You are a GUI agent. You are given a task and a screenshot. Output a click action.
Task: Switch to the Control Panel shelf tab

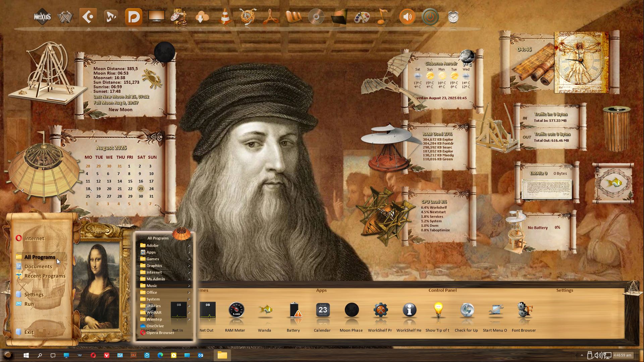tap(442, 290)
